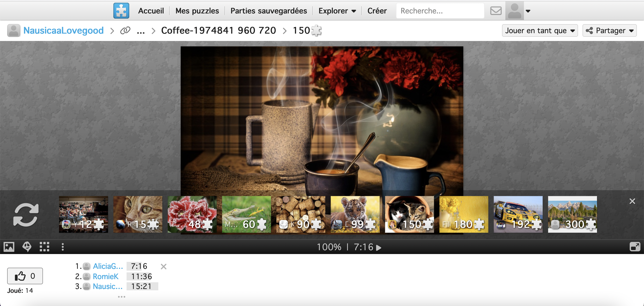Open the Partager share dropdown
The image size is (644, 306).
pyautogui.click(x=610, y=30)
